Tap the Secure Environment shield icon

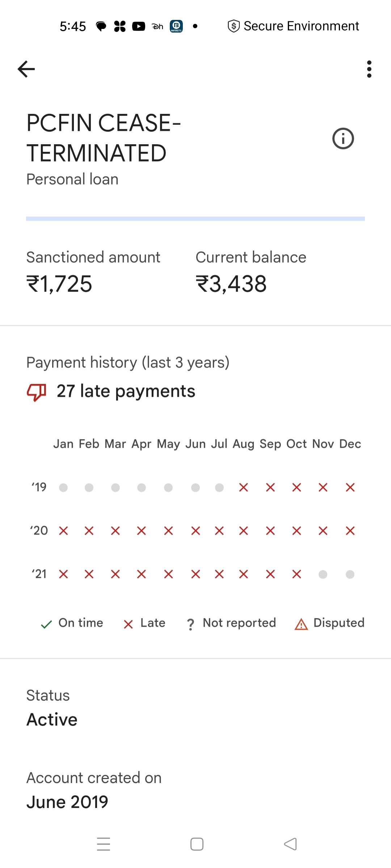point(234,26)
